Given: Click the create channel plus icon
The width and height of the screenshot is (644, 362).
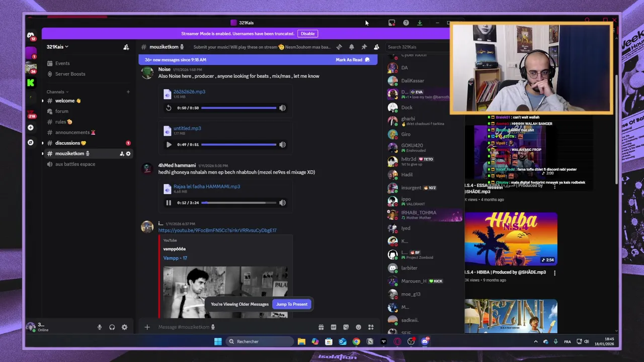Looking at the screenshot, I should [x=128, y=92].
